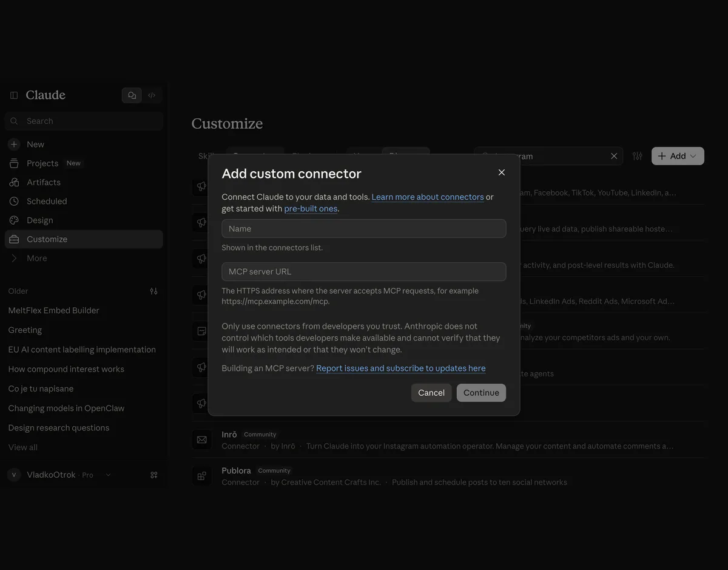Select the Inrō connector name

point(229,434)
